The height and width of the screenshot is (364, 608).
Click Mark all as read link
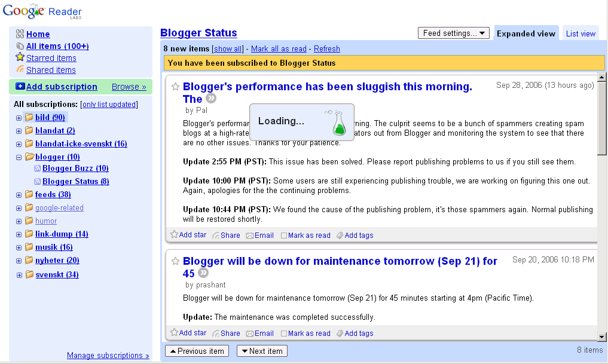point(279,49)
